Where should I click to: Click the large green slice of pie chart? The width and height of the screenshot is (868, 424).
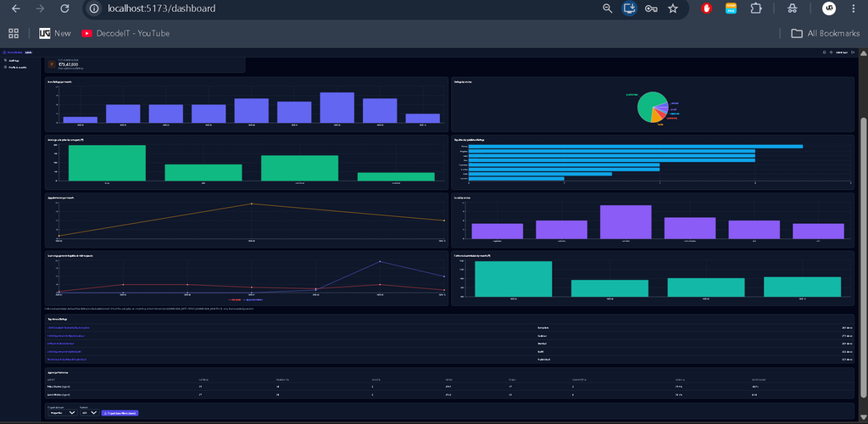click(x=648, y=103)
